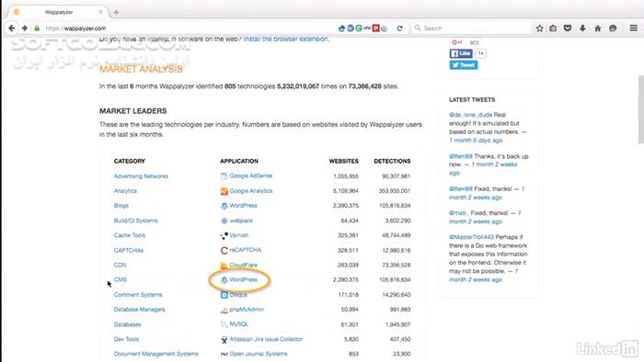This screenshot has width=644, height=362.
Task: Click the red Pinterest extension icon
Action: 375,28
